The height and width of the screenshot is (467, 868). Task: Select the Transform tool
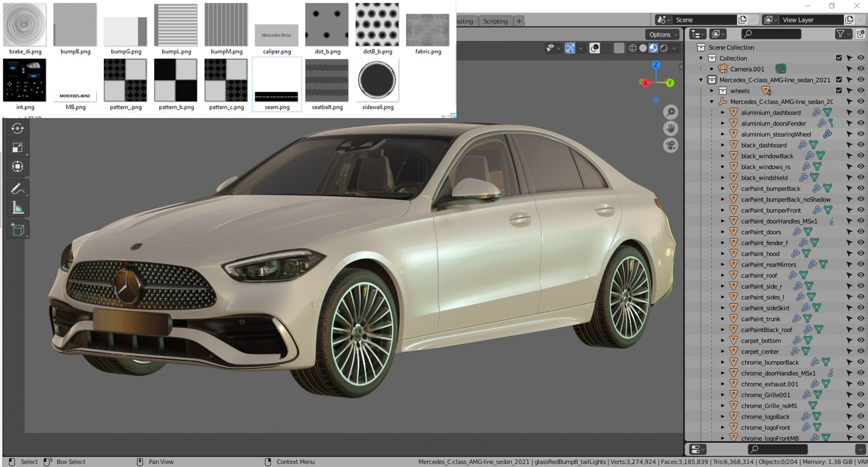click(x=18, y=167)
